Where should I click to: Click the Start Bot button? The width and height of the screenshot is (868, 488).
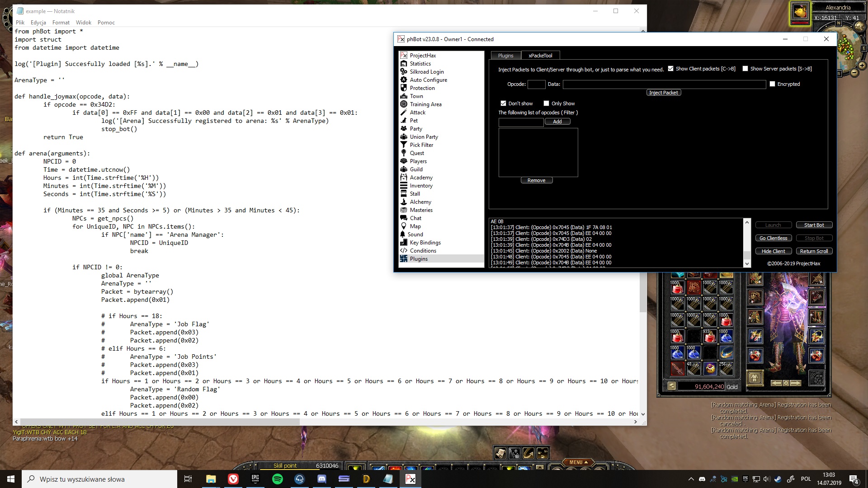coord(814,225)
